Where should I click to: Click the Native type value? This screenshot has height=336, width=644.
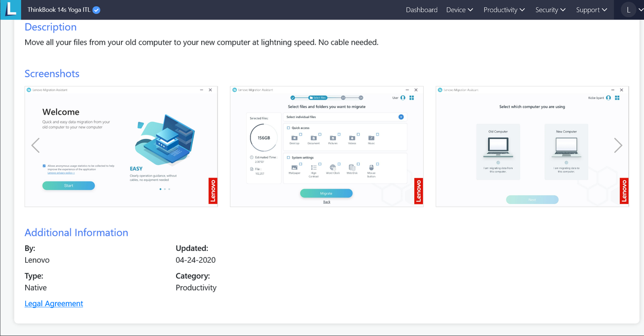pyautogui.click(x=36, y=288)
